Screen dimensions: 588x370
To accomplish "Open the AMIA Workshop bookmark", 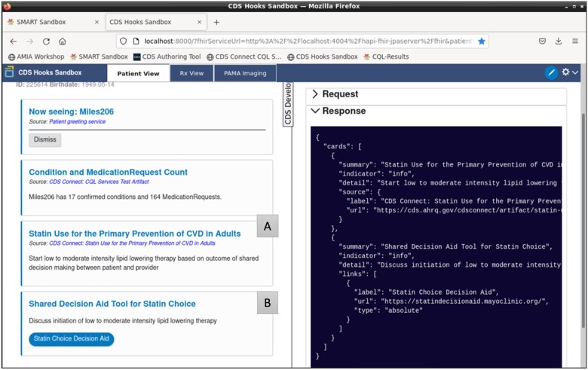I will (x=36, y=57).
